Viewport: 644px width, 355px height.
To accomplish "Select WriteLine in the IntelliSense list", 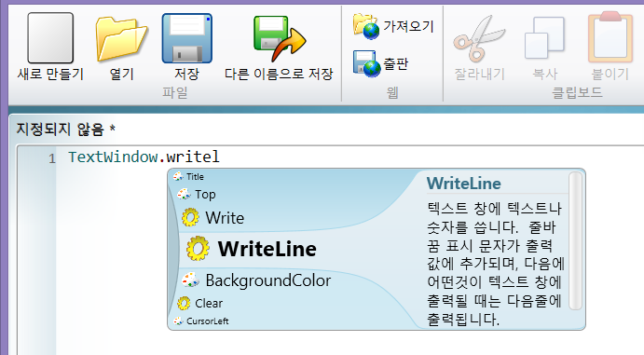I will click(267, 249).
